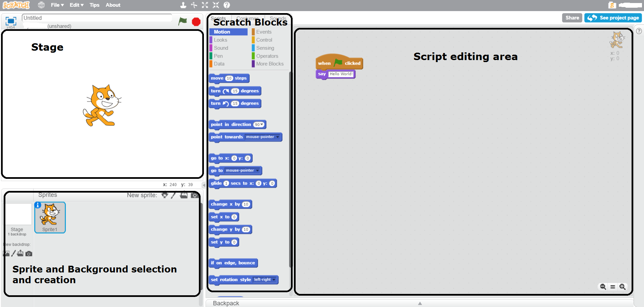Zoom out the script area
The image size is (644, 307).
click(603, 287)
